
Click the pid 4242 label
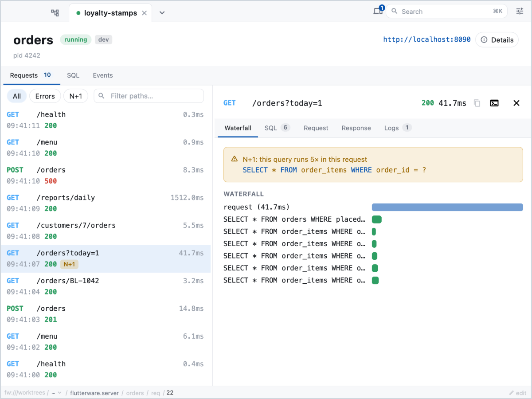[27, 55]
